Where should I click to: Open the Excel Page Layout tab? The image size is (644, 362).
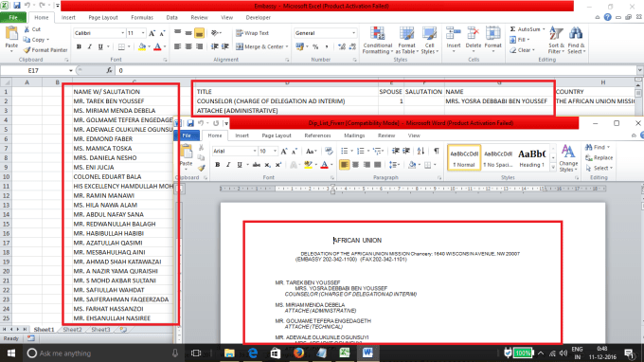(103, 18)
